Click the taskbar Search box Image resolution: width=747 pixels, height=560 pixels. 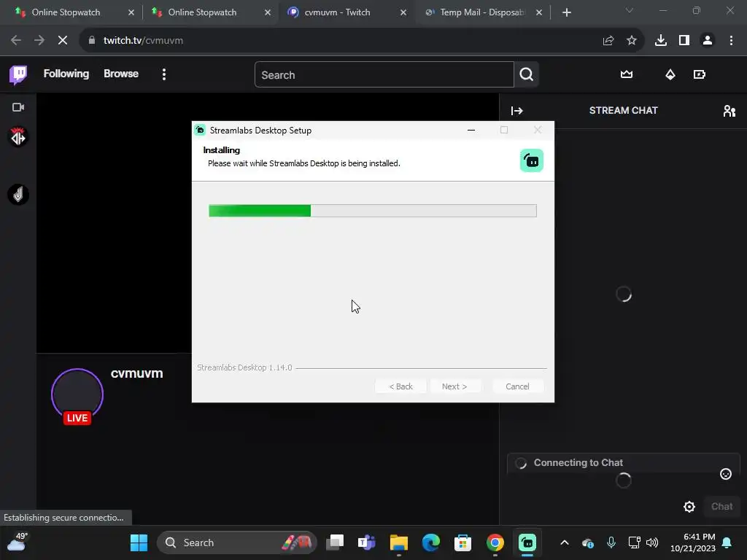point(237,542)
